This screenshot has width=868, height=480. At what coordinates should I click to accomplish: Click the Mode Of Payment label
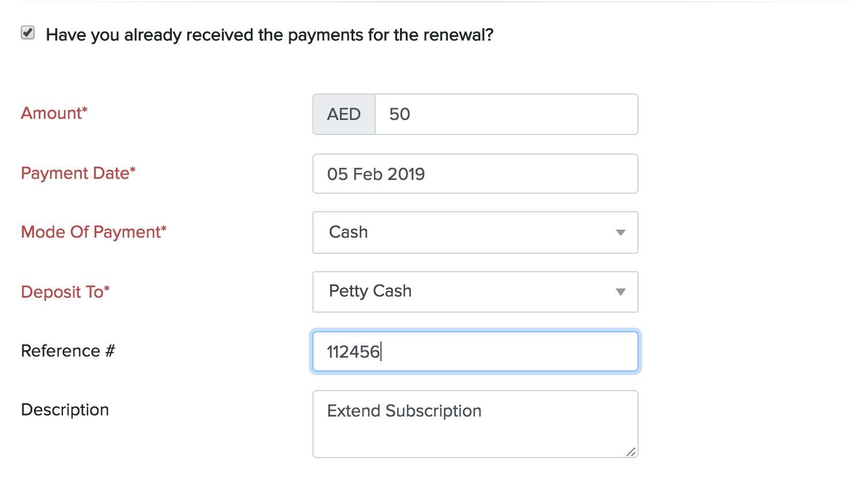[93, 232]
